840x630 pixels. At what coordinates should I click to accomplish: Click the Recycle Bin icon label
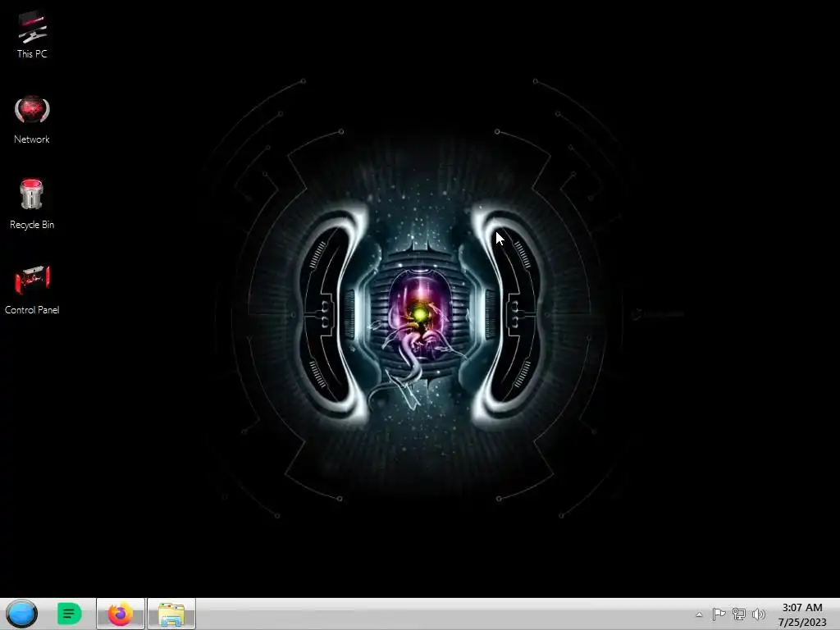click(32, 225)
